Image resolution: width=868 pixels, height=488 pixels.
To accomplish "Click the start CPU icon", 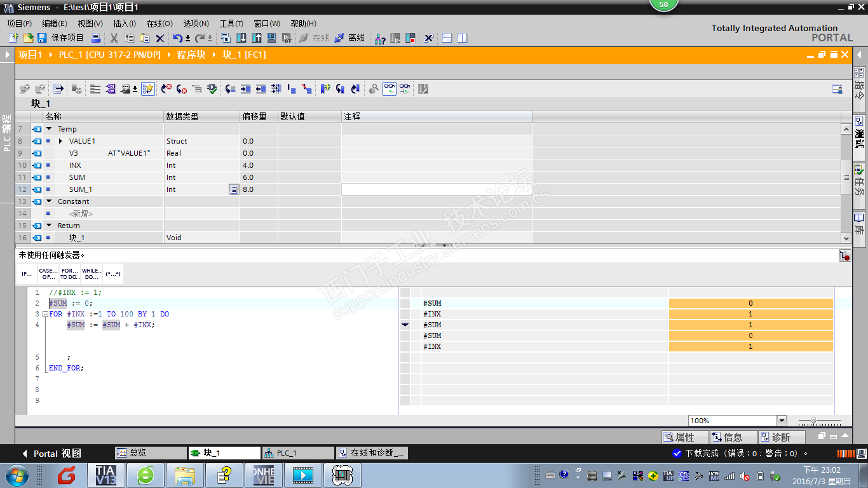I will pyautogui.click(x=395, y=38).
